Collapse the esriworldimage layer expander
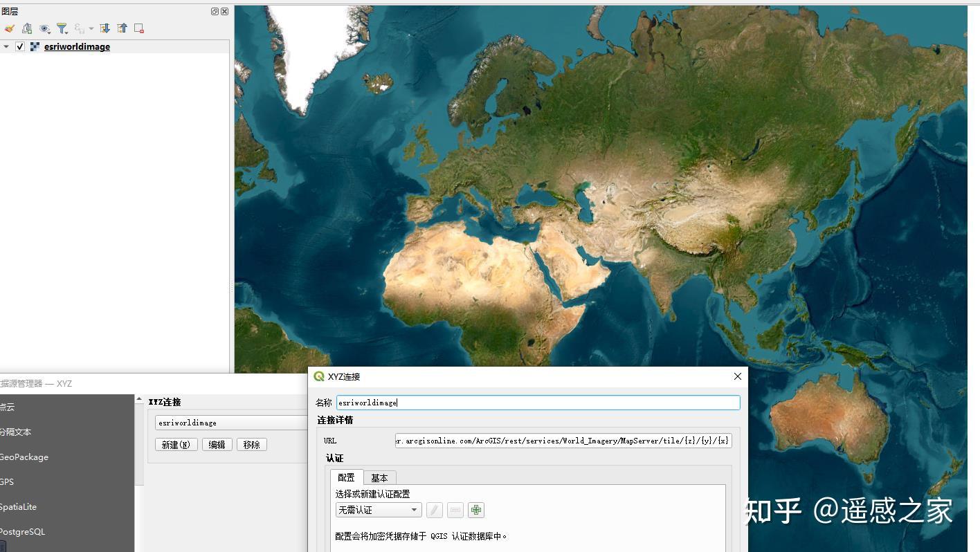980x552 pixels. click(6, 47)
